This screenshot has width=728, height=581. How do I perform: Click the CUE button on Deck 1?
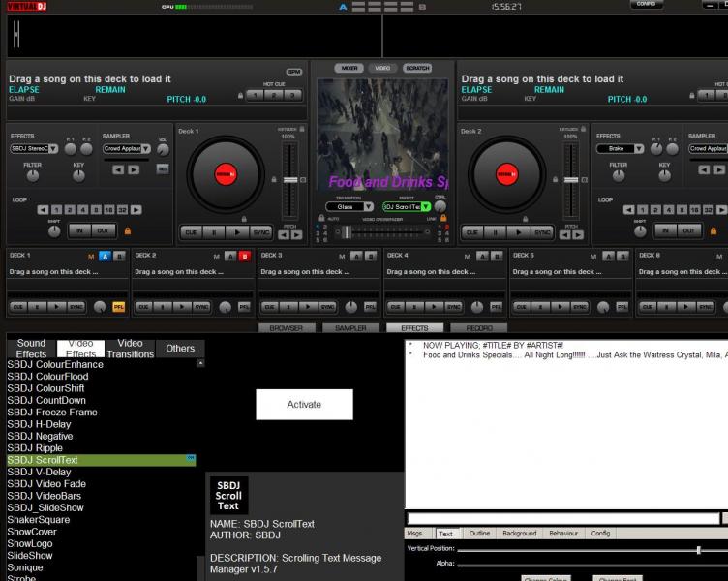pos(190,232)
